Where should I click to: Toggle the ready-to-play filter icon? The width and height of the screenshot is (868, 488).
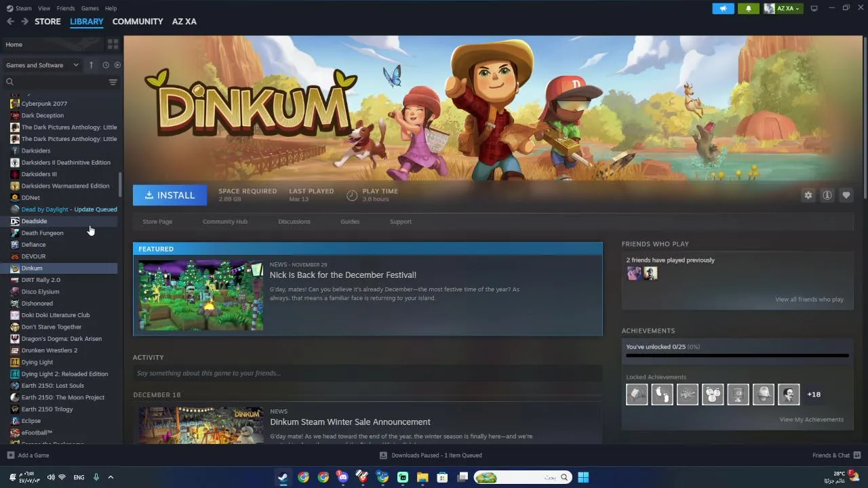click(x=117, y=65)
